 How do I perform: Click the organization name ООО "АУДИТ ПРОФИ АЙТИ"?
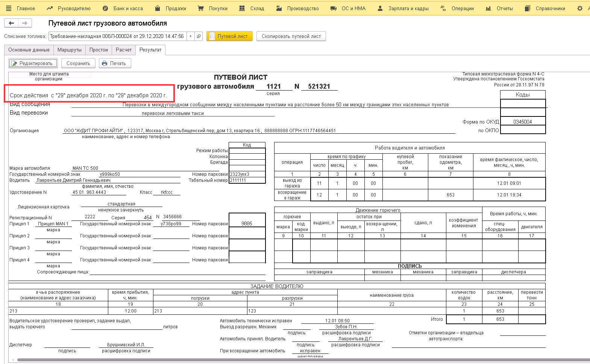(94, 131)
